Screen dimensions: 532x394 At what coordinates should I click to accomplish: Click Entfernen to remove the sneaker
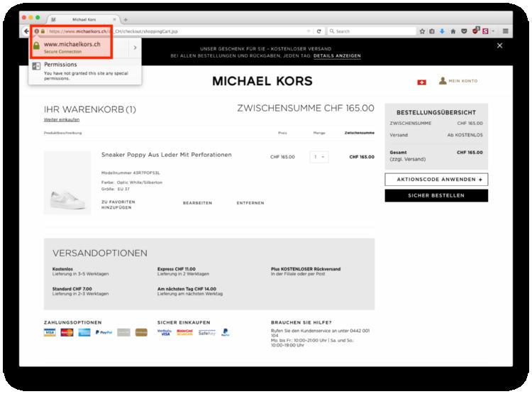pos(250,203)
